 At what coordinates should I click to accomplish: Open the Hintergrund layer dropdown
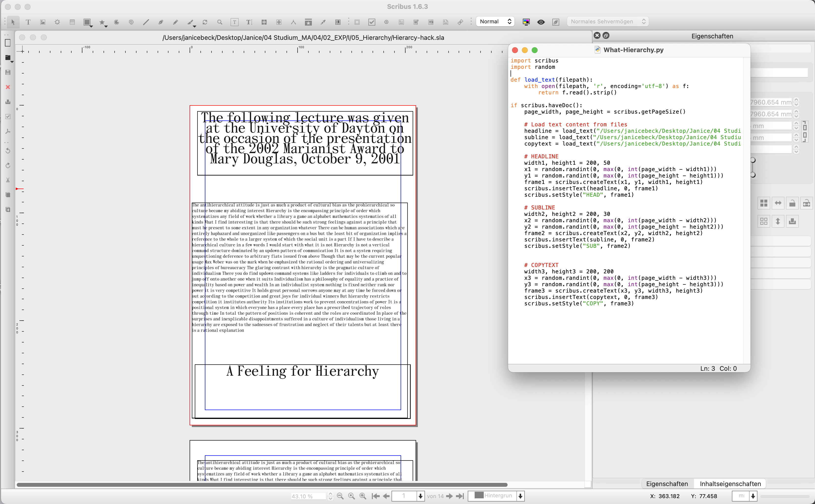520,496
